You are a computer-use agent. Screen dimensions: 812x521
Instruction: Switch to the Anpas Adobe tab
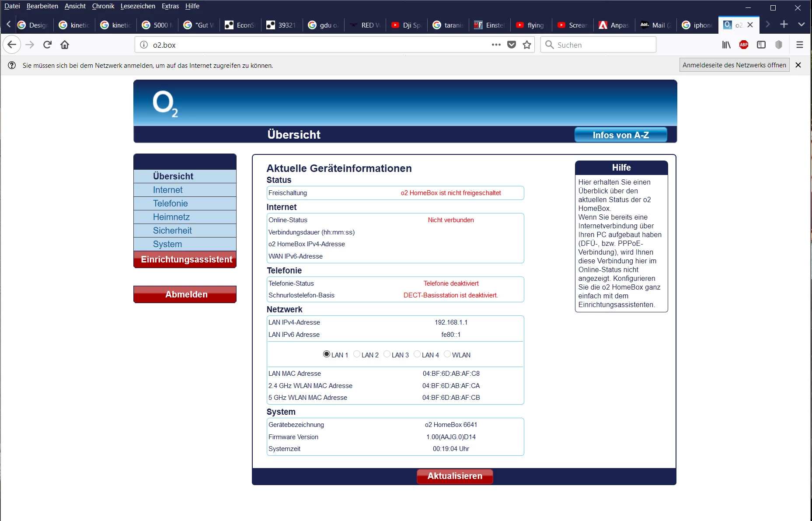click(614, 25)
